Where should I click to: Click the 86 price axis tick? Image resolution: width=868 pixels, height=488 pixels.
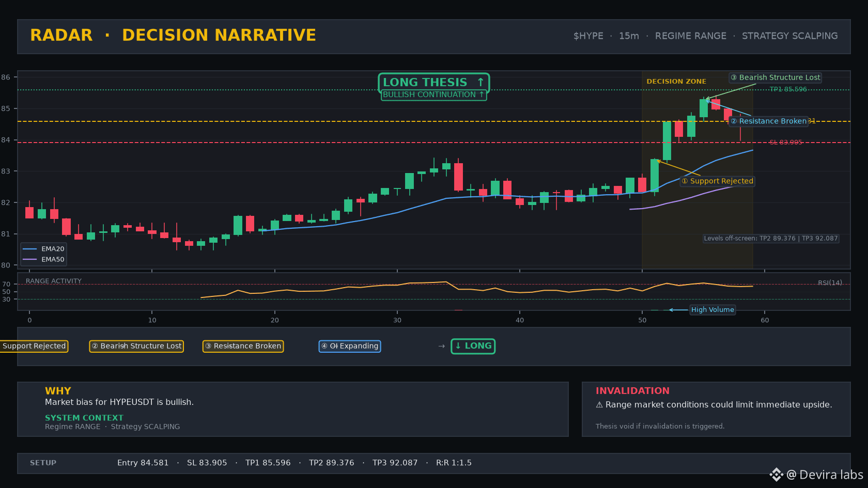click(x=6, y=77)
